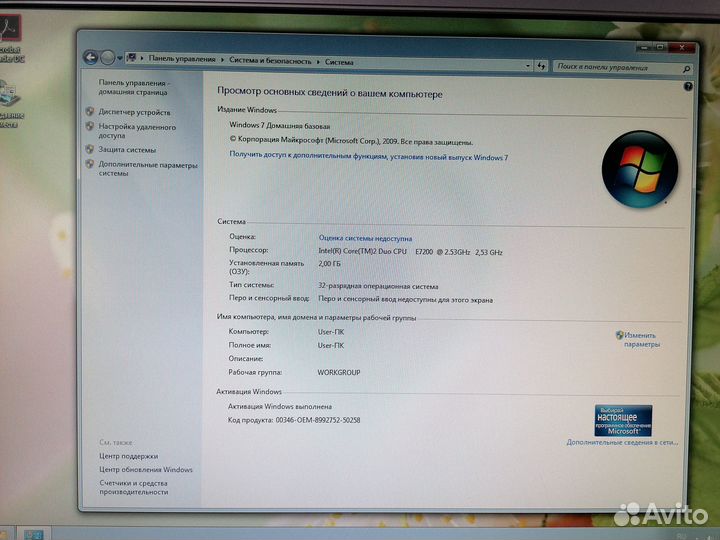Open 'Центр поддержки' link
Image resolution: width=720 pixels, height=540 pixels.
point(129,456)
